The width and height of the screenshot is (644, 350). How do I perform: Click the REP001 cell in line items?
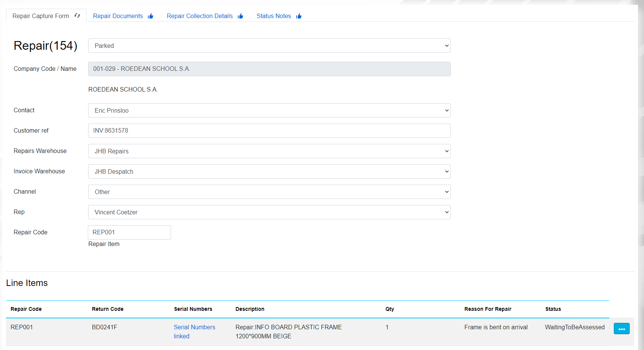coord(22,327)
